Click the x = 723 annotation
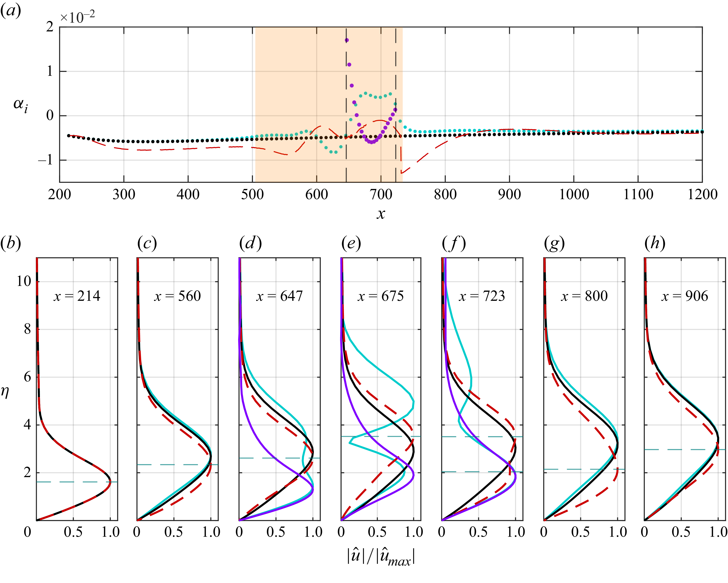 (x=482, y=296)
